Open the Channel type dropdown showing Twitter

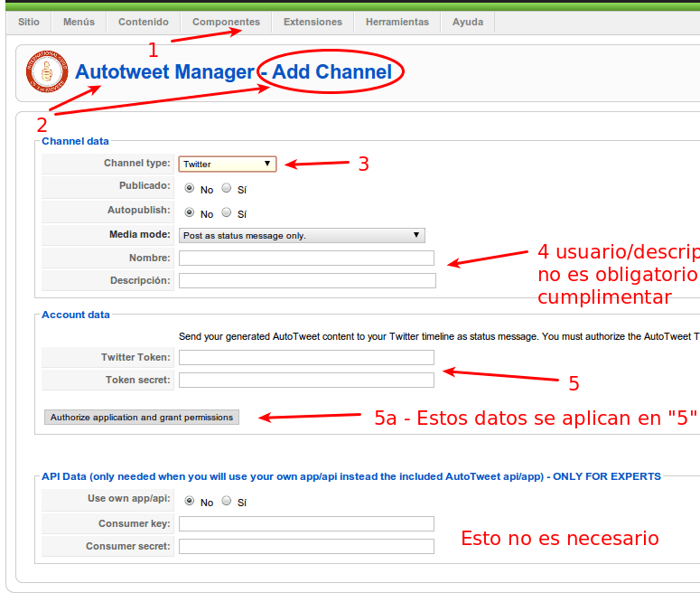coord(228,164)
